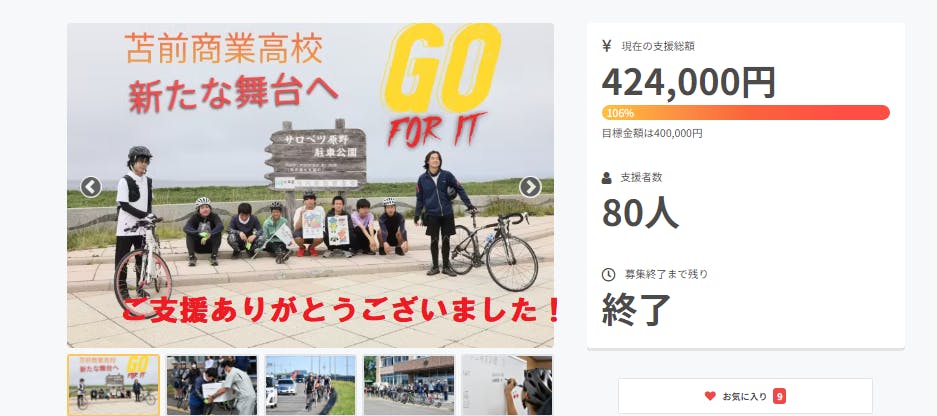
Task: Click the 424,000円 total support amount
Action: pyautogui.click(x=688, y=82)
